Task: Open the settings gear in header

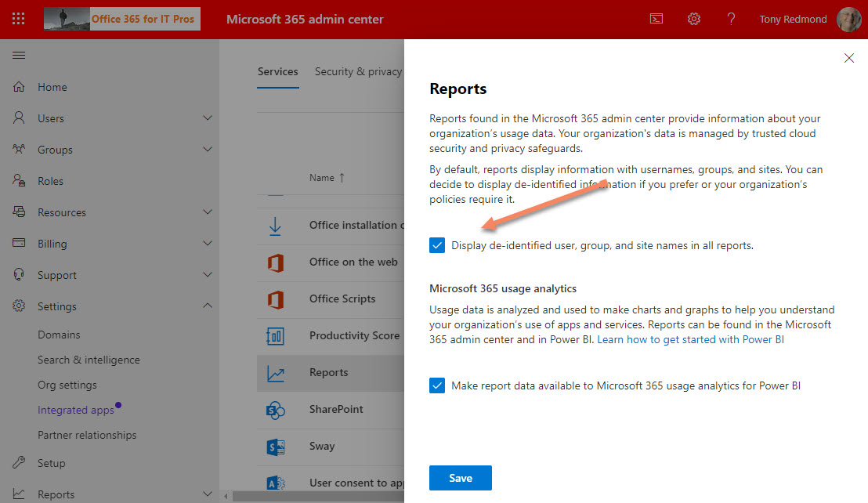Action: [x=693, y=19]
